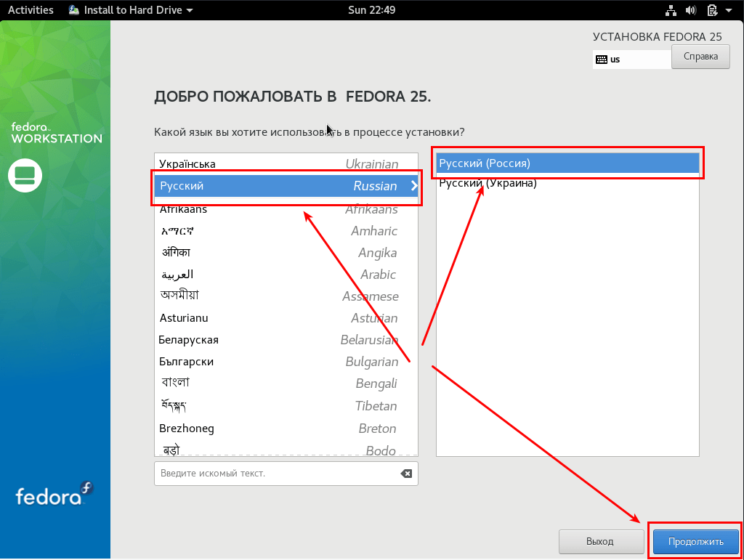744x560 pixels.
Task: Select the Українська (Ukrainian) language row
Action: 286,163
